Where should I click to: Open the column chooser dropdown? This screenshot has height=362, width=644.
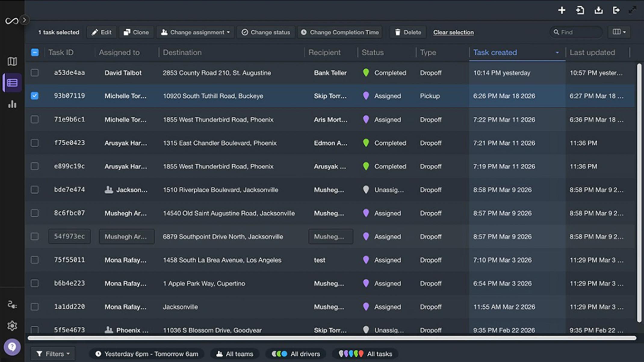[619, 32]
